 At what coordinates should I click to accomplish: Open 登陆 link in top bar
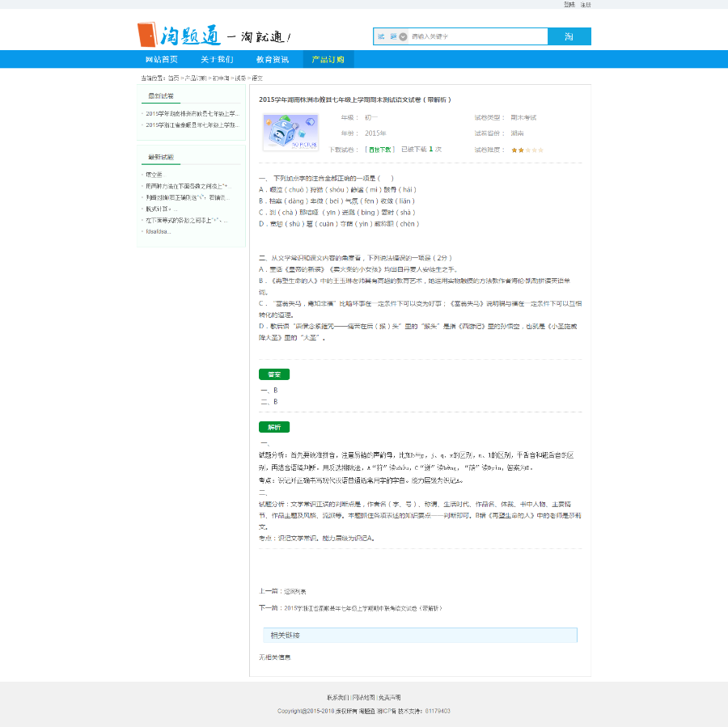coord(569,5)
